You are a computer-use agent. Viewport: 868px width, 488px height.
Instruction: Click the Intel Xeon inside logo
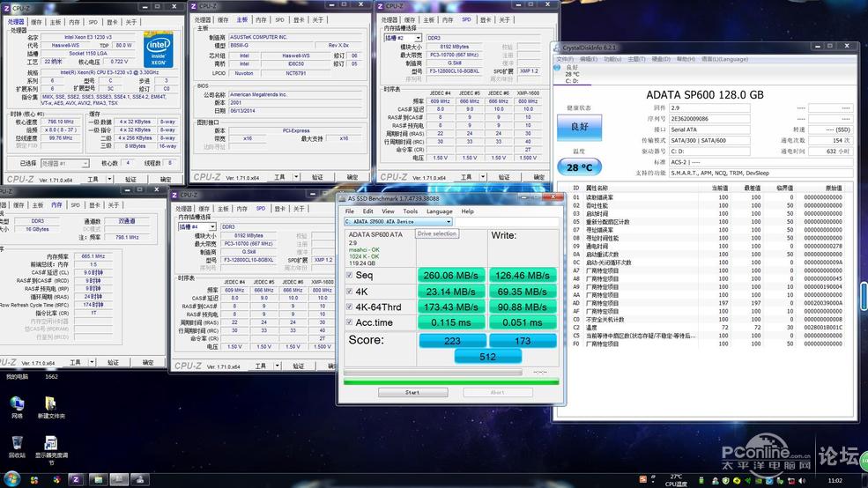point(159,50)
